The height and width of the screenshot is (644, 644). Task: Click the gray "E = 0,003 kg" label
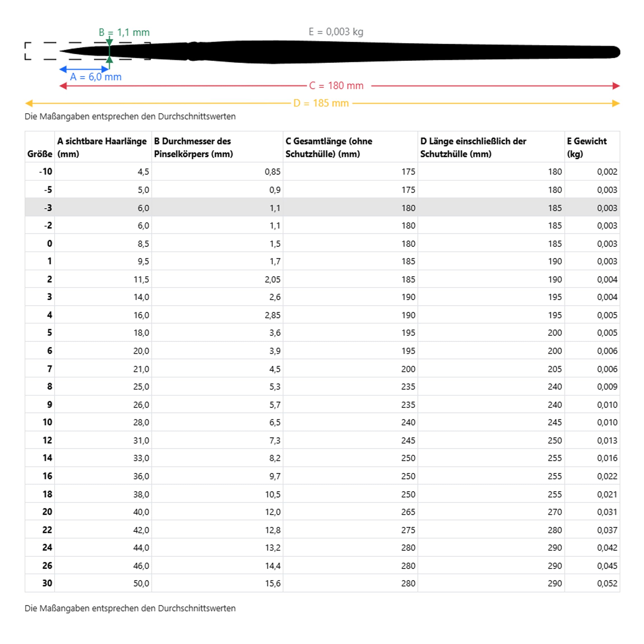pyautogui.click(x=336, y=32)
